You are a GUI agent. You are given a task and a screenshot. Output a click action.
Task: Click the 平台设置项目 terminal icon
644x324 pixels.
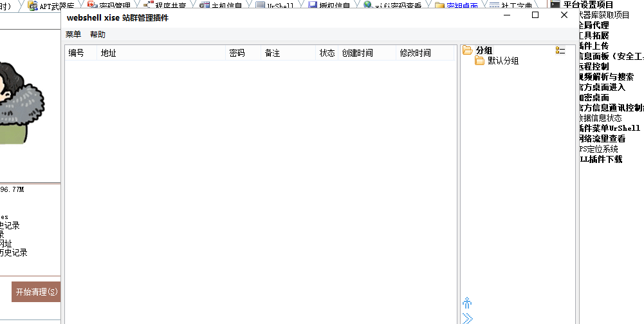click(555, 5)
